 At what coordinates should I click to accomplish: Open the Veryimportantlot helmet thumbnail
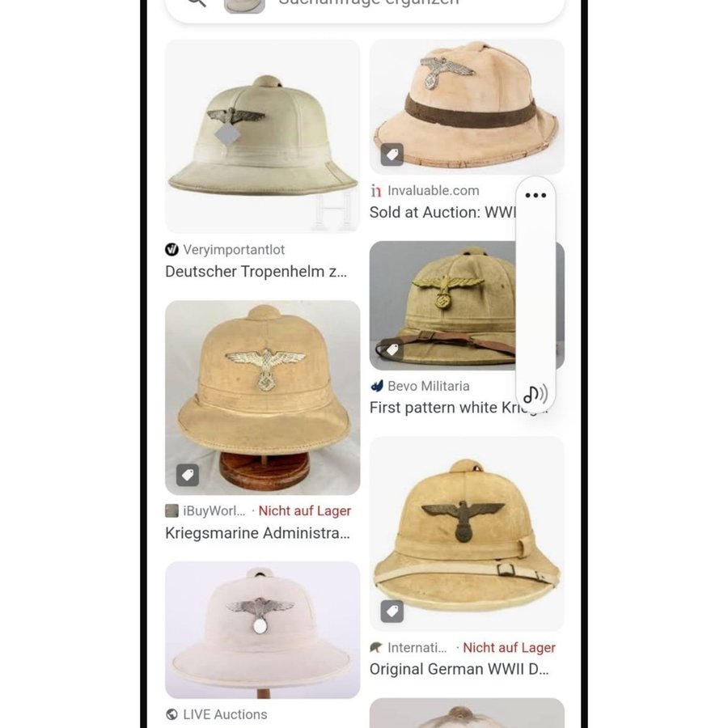click(x=262, y=136)
